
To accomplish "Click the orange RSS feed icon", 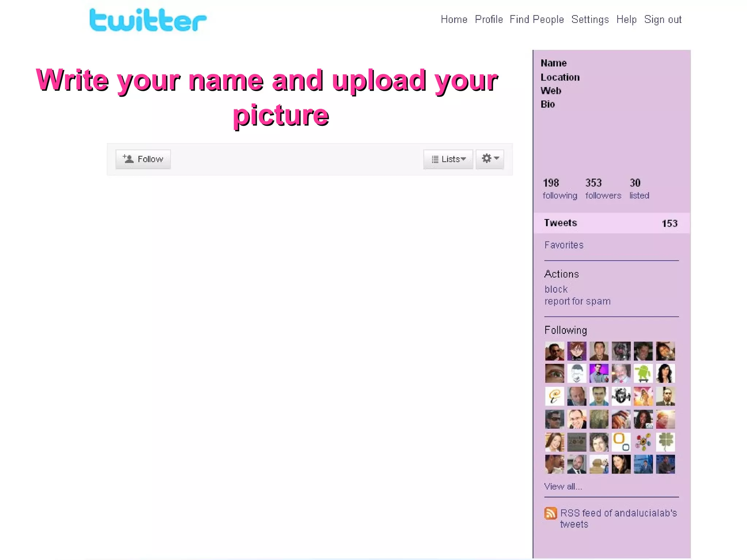I will (x=550, y=513).
